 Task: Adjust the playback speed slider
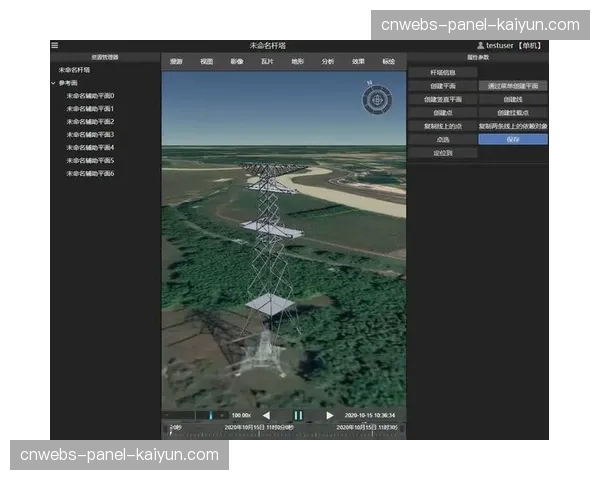tap(211, 415)
